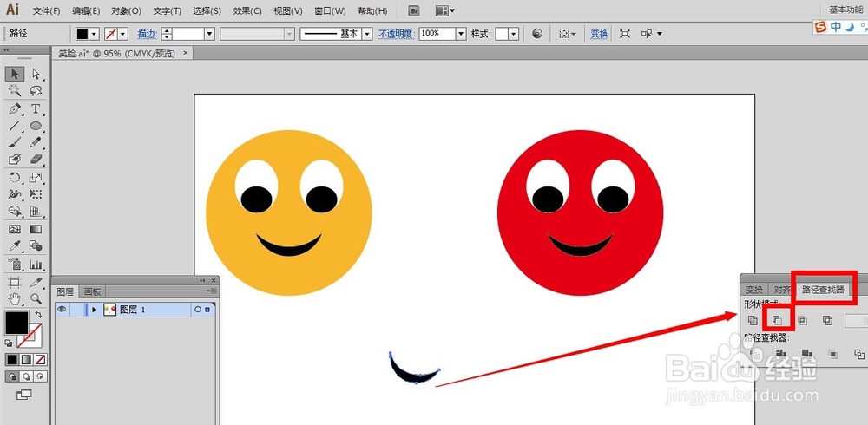Select the Blend tool

tap(36, 245)
